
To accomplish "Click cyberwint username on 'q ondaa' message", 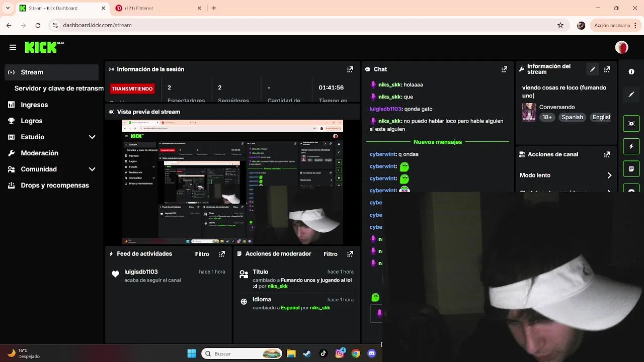I will [382, 154].
